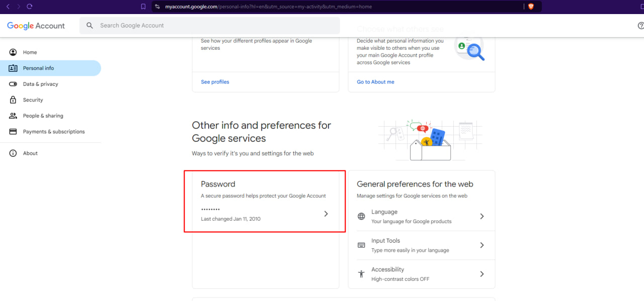Viewport: 644px width, 301px height.
Task: Open Payments & subscriptions card icon
Action: coord(13,132)
